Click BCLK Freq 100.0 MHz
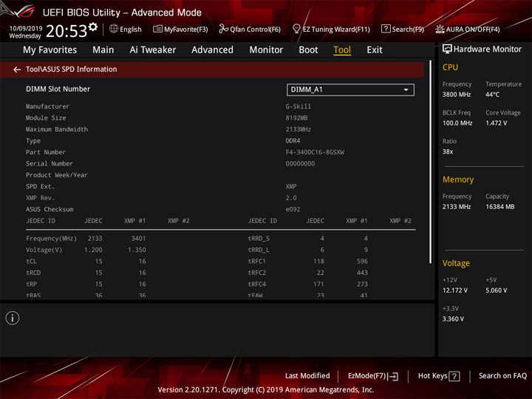 (457, 123)
